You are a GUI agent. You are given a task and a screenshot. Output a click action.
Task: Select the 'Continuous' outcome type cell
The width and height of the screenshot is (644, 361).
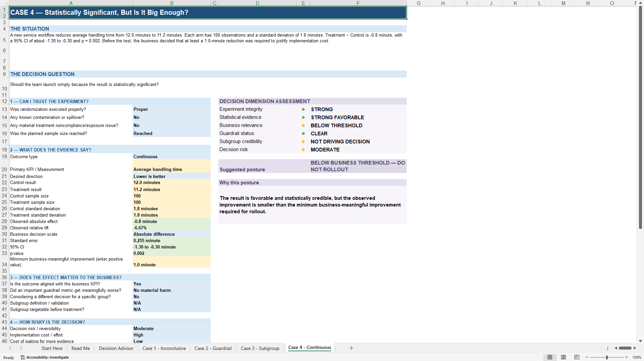(x=171, y=156)
